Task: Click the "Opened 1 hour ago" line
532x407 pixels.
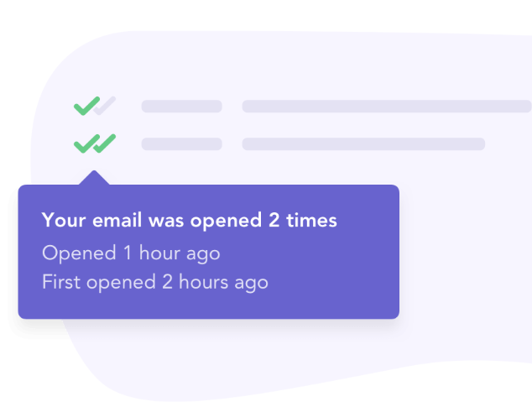Action: click(131, 252)
